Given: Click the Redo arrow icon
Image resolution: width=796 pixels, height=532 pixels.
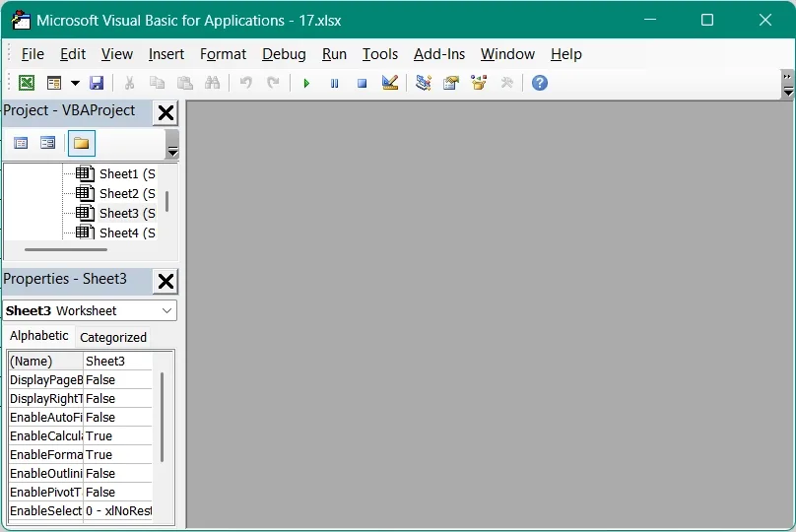Looking at the screenshot, I should coord(273,83).
